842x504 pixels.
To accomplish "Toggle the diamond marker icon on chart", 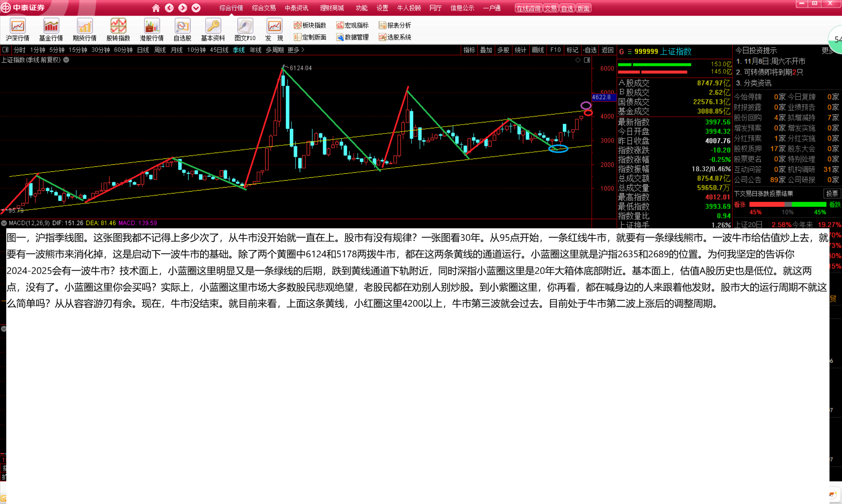I will 578,60.
